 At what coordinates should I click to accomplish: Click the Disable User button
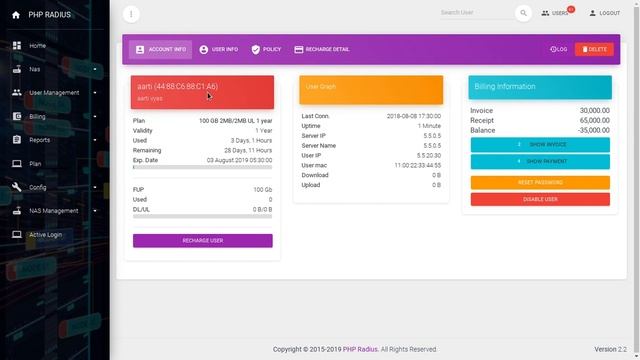(x=540, y=199)
